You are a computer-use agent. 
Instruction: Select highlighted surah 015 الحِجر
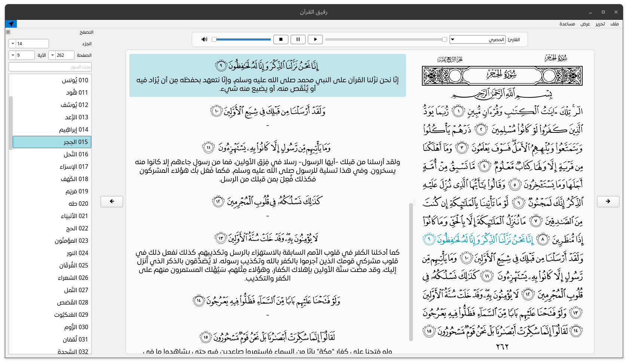coord(52,142)
